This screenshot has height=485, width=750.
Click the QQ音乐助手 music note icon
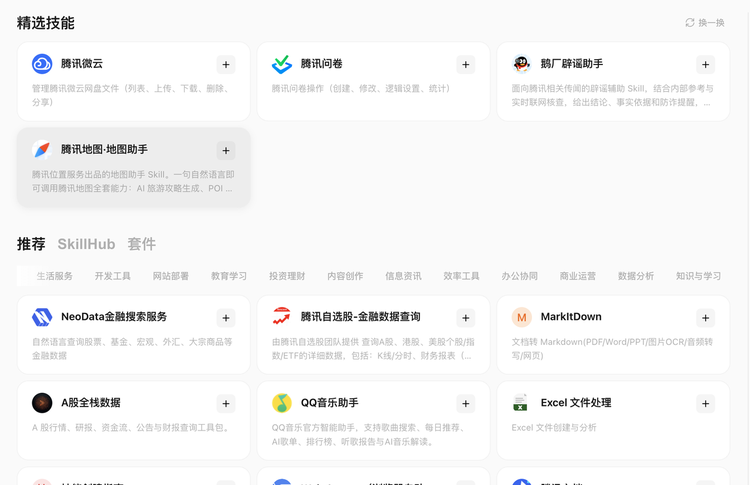click(x=282, y=403)
